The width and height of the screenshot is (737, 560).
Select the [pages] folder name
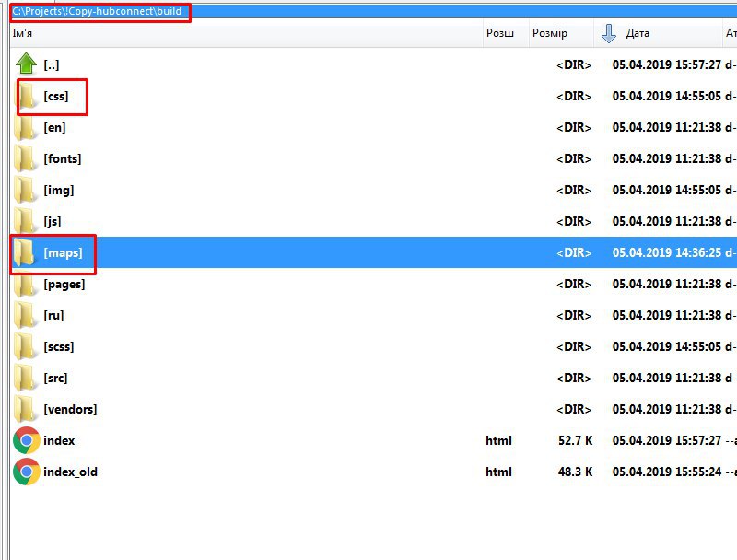[64, 285]
